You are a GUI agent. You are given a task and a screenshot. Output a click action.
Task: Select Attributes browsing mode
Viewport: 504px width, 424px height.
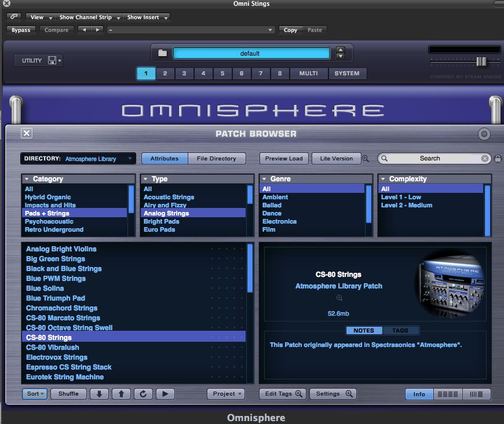[x=165, y=159]
